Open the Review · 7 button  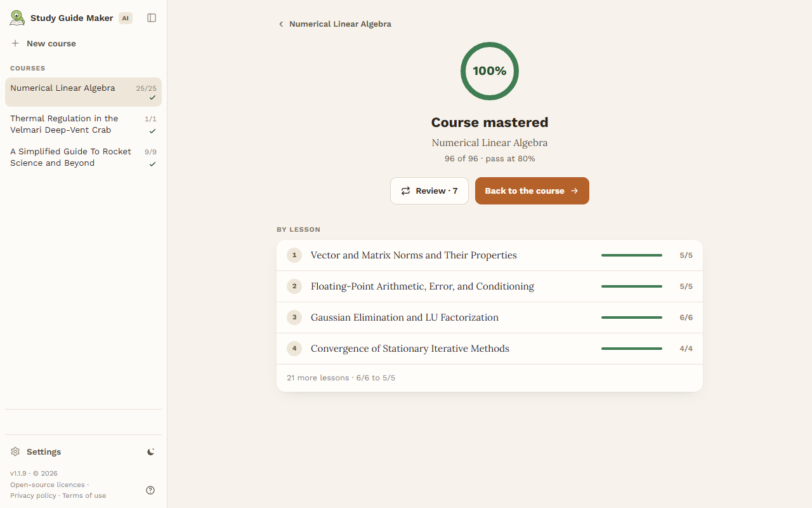[x=429, y=190]
